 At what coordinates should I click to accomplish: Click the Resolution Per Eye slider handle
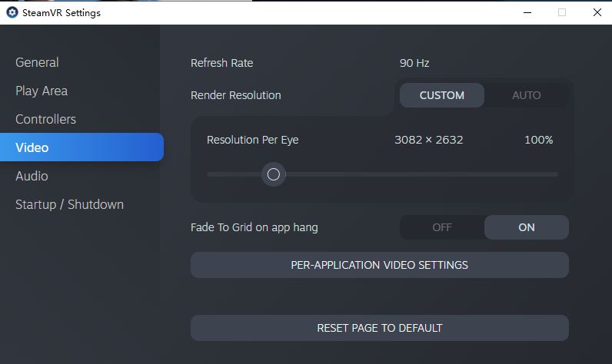(x=273, y=174)
